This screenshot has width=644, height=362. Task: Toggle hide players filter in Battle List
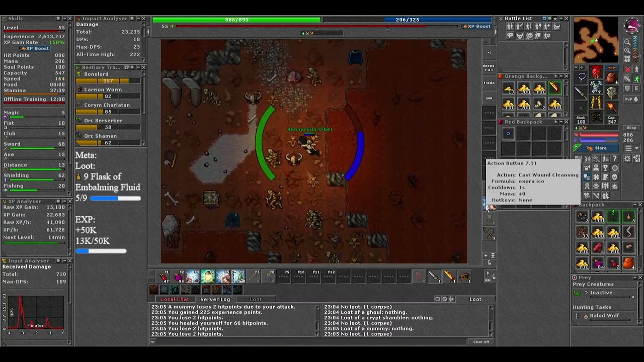pyautogui.click(x=510, y=27)
